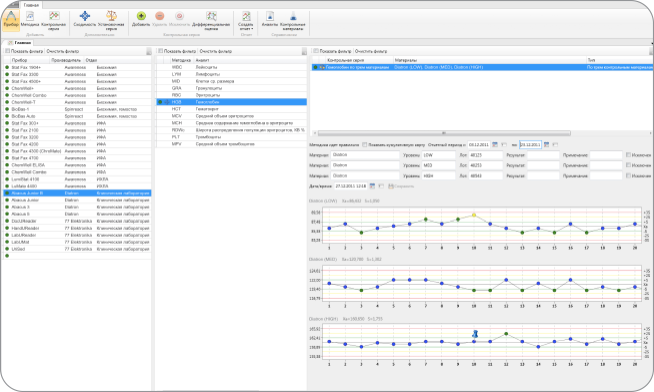The height and width of the screenshot is (392, 654).
Task: Check Исключен for the HIGH material row
Action: [628, 176]
